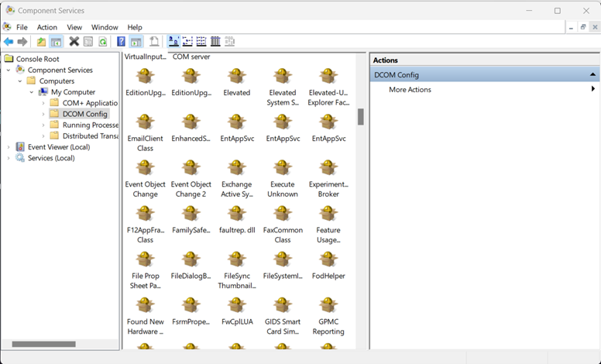Collapse DCOM Config section in Actions pane
The image size is (601, 364).
(592, 74)
